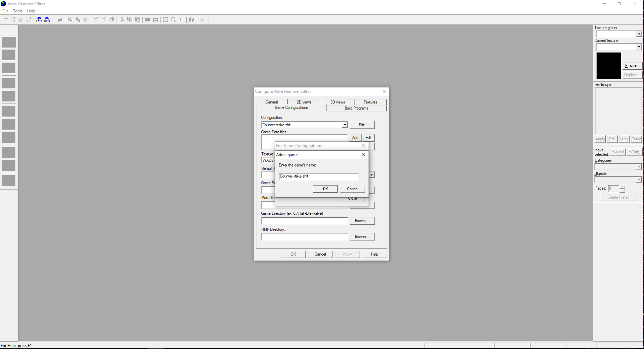Expand the Texture group dropdown
This screenshot has height=349, width=644.
(639, 34)
